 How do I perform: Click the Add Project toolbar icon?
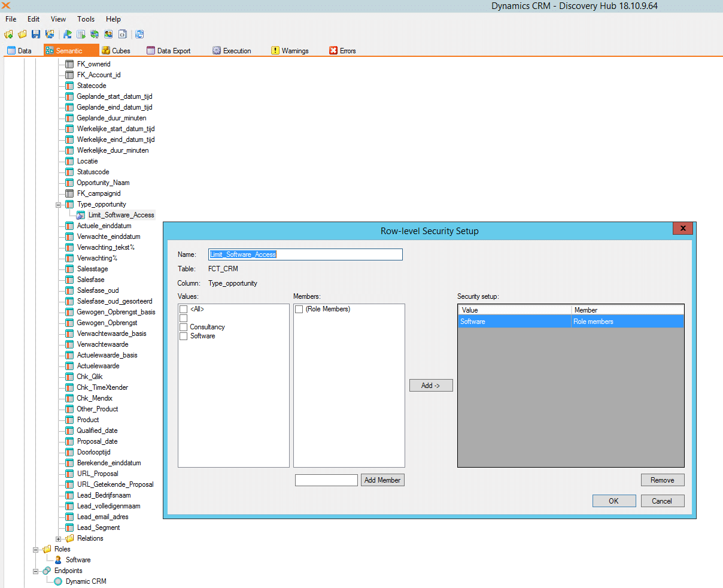point(8,34)
